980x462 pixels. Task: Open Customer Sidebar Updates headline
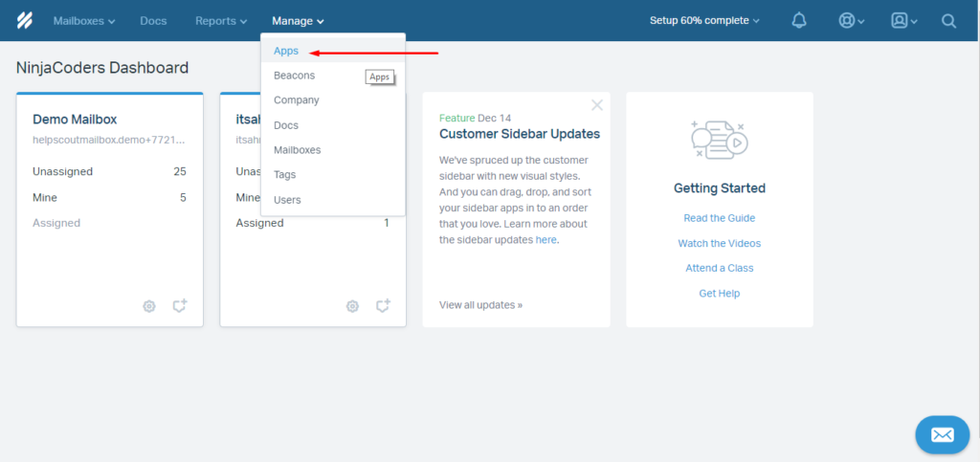pyautogui.click(x=520, y=134)
